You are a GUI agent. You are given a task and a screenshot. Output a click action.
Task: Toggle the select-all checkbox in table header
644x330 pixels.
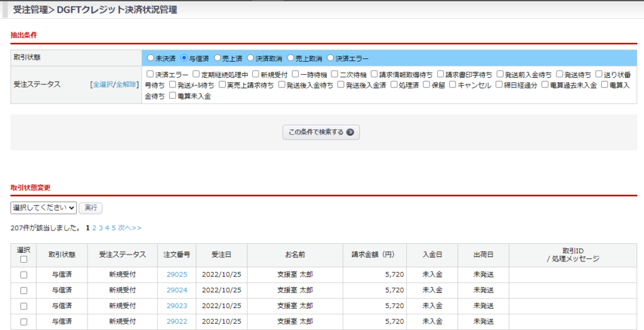(x=24, y=259)
